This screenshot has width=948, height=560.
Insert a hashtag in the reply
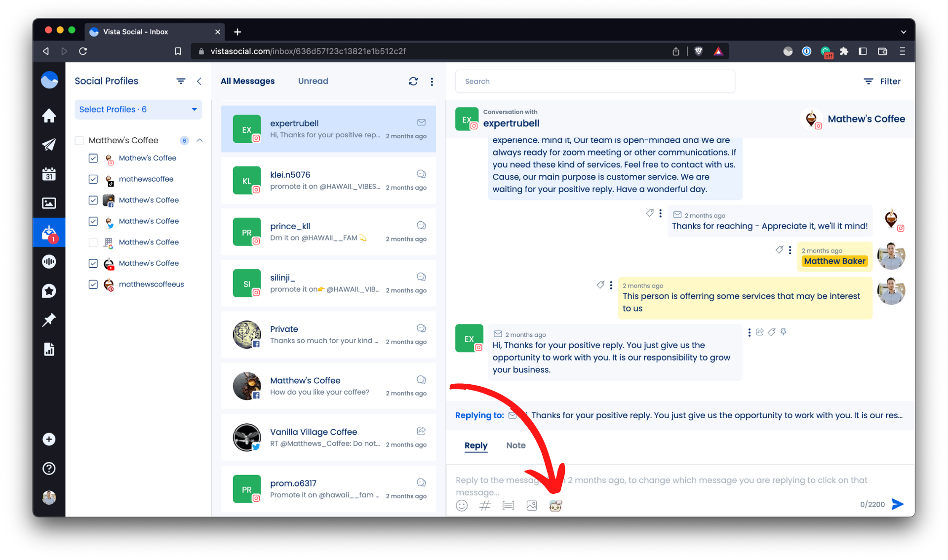tap(485, 505)
